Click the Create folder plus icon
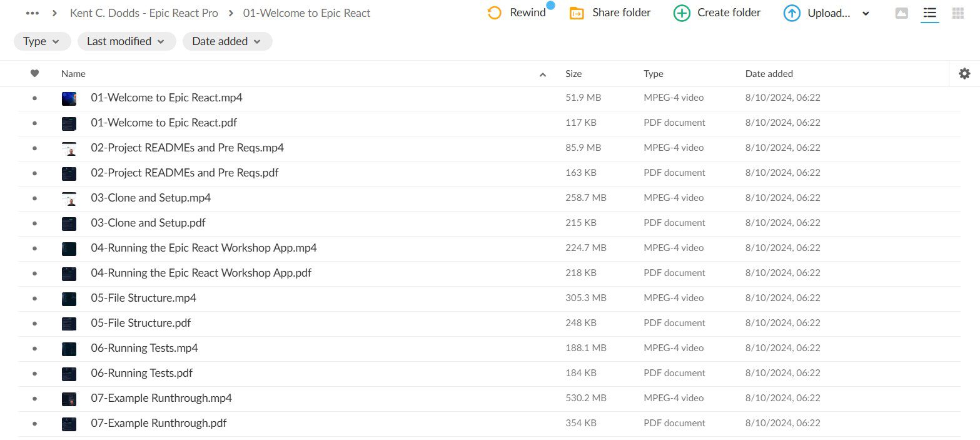 click(x=682, y=13)
